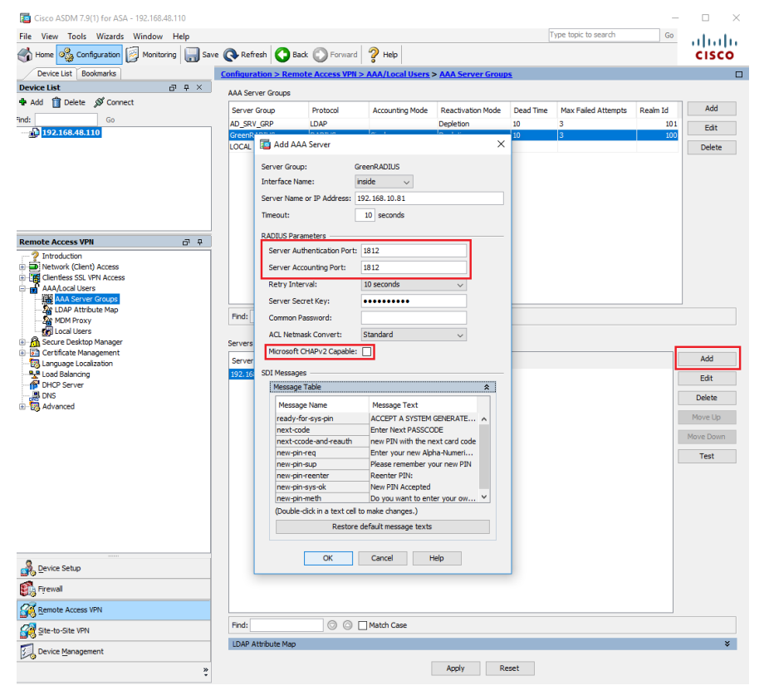Open ASDM Help
769x700 pixels.
pyautogui.click(x=381, y=55)
